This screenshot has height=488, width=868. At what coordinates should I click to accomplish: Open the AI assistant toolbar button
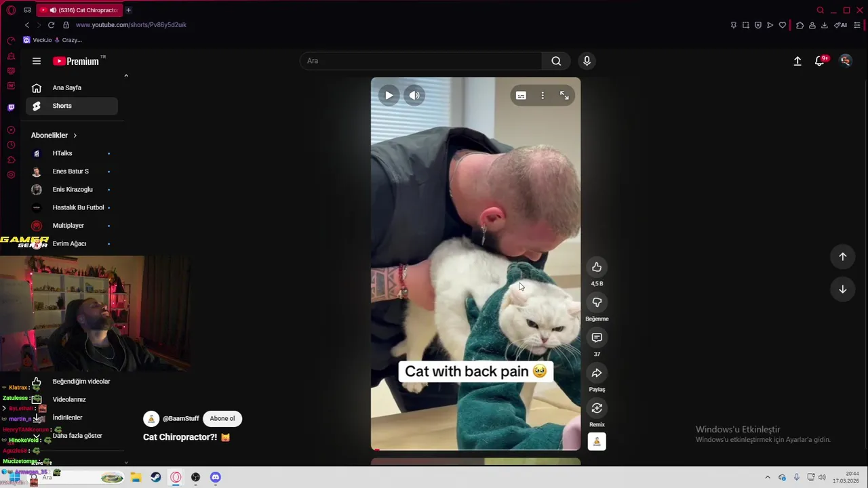[841, 25]
